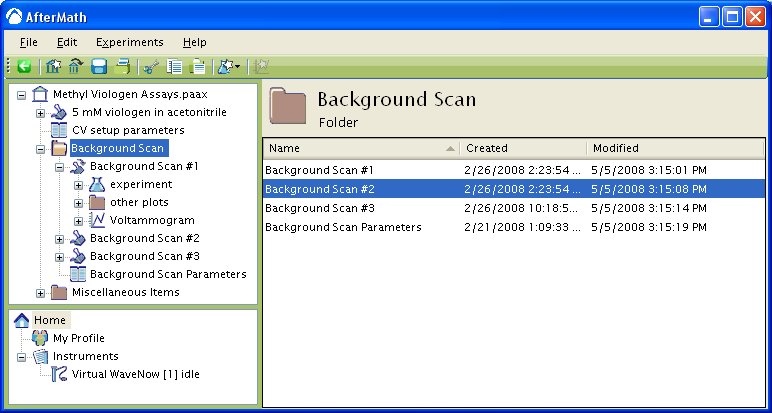Expand Background Scan #3 in the tree
This screenshot has width=772, height=413.
(x=59, y=257)
